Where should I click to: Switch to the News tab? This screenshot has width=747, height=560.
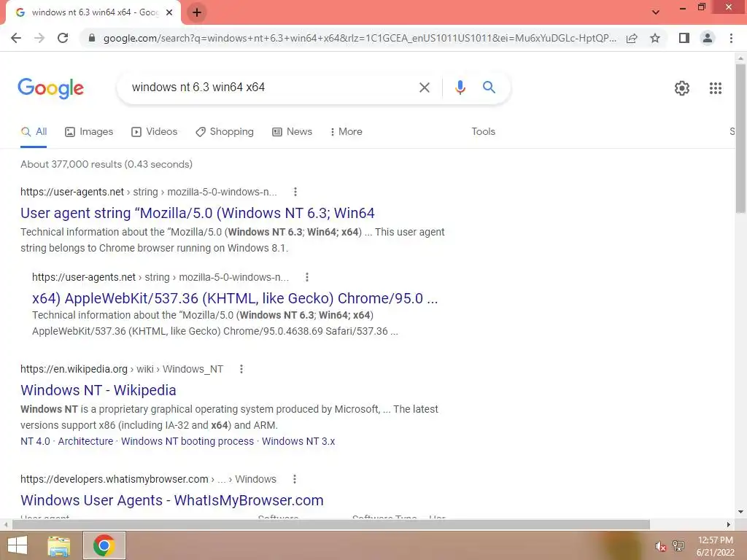(x=292, y=131)
